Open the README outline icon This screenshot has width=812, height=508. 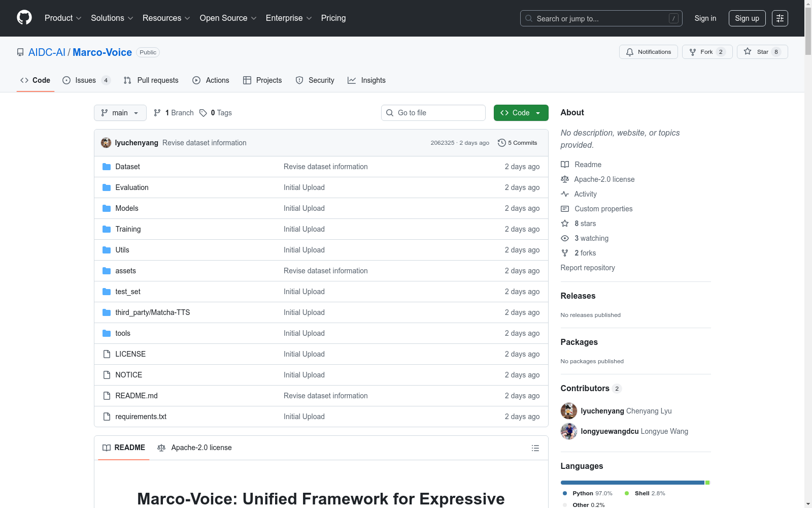coord(535,448)
